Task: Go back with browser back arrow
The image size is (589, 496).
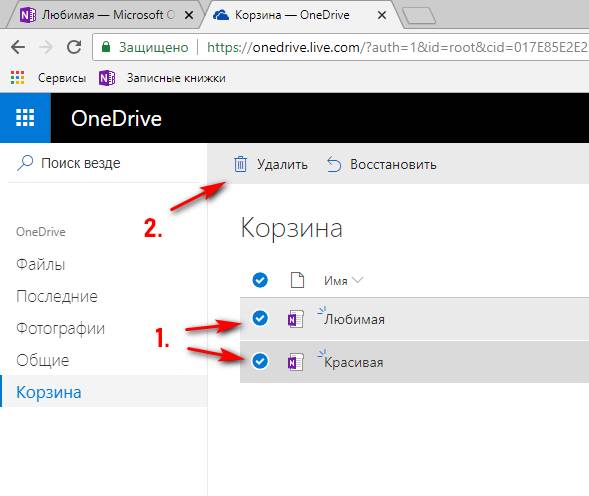Action: [18, 47]
